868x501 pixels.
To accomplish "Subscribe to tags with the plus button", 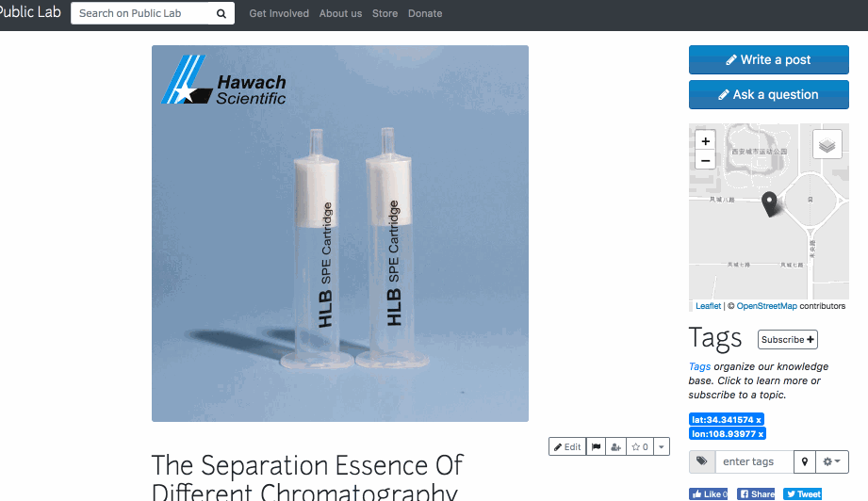I will pyautogui.click(x=788, y=340).
